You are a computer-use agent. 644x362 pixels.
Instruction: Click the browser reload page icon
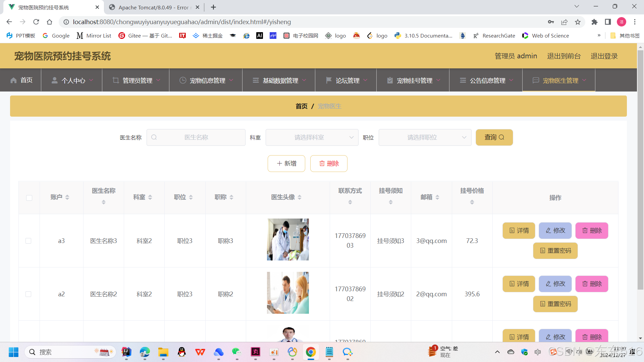(36, 22)
